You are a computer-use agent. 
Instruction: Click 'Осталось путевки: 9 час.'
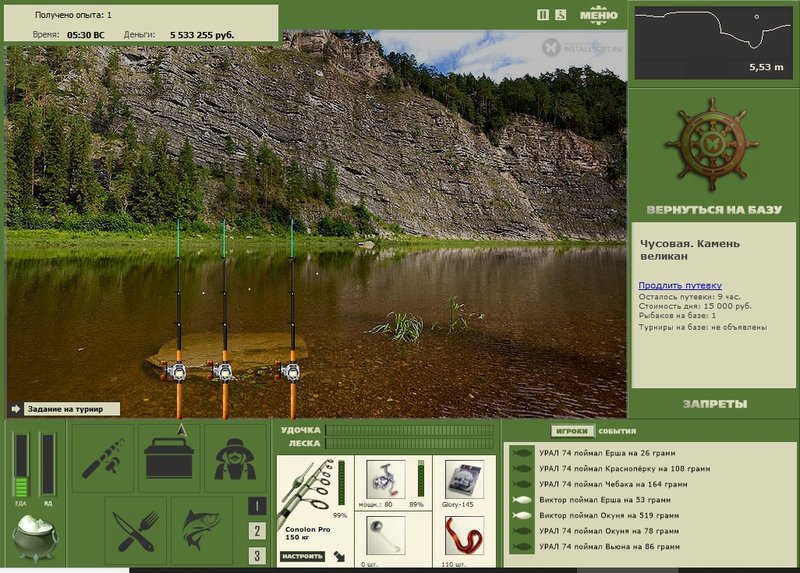(x=689, y=296)
